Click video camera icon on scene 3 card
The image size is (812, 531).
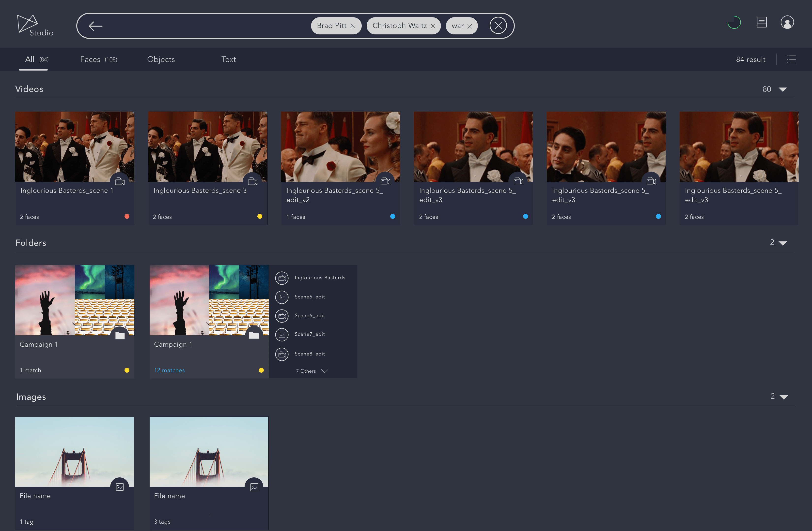click(252, 181)
